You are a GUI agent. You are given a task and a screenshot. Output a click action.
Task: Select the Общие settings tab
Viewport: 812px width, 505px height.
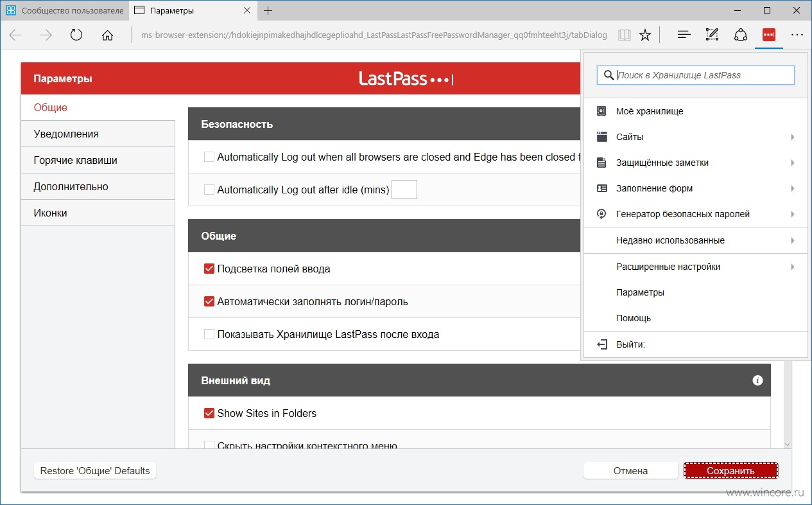[98, 107]
